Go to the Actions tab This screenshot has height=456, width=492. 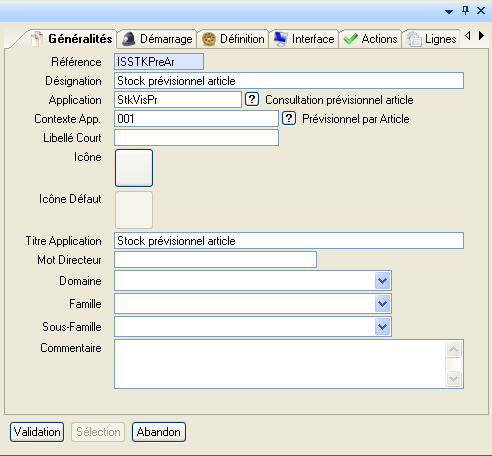(370, 39)
